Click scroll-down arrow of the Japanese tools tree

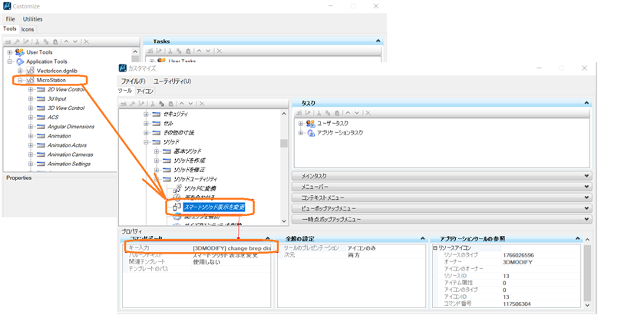coord(284,221)
